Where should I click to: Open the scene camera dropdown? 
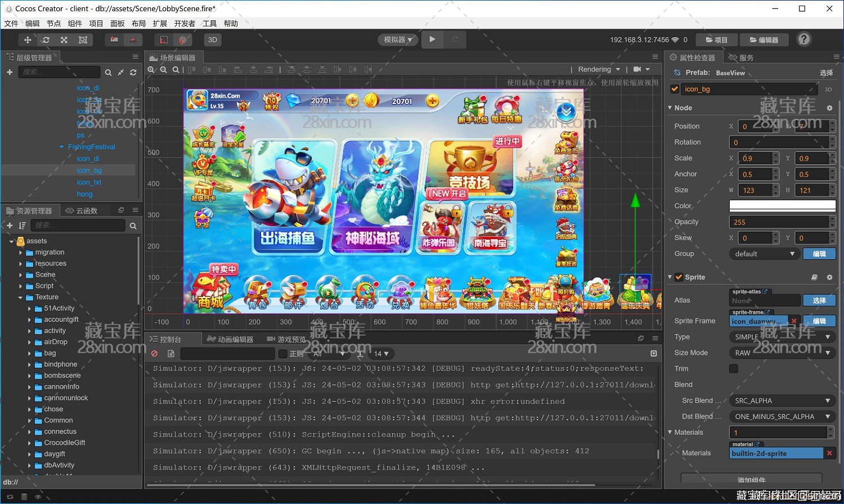641,70
